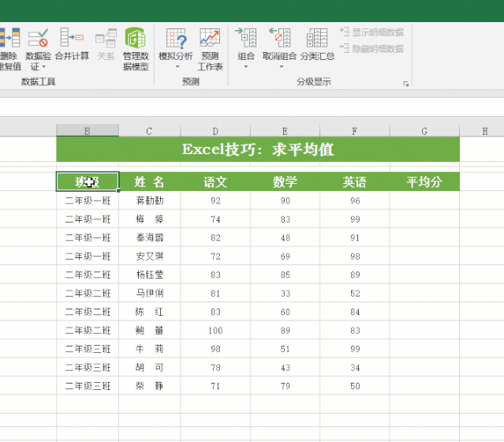Select the name cell 胡 可

tap(149, 367)
